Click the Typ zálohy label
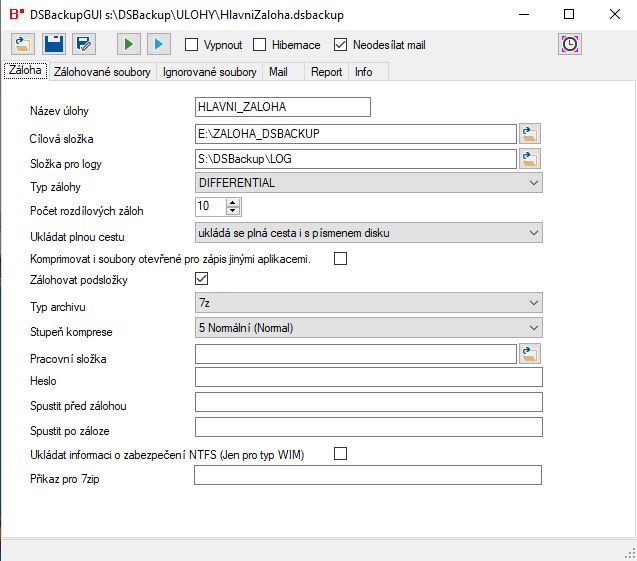637x561 pixels. 55,187
